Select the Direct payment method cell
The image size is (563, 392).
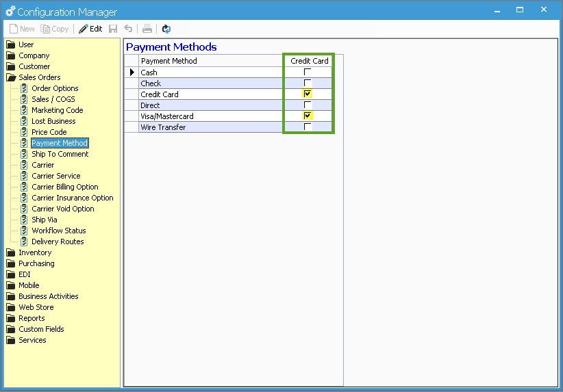pos(211,105)
